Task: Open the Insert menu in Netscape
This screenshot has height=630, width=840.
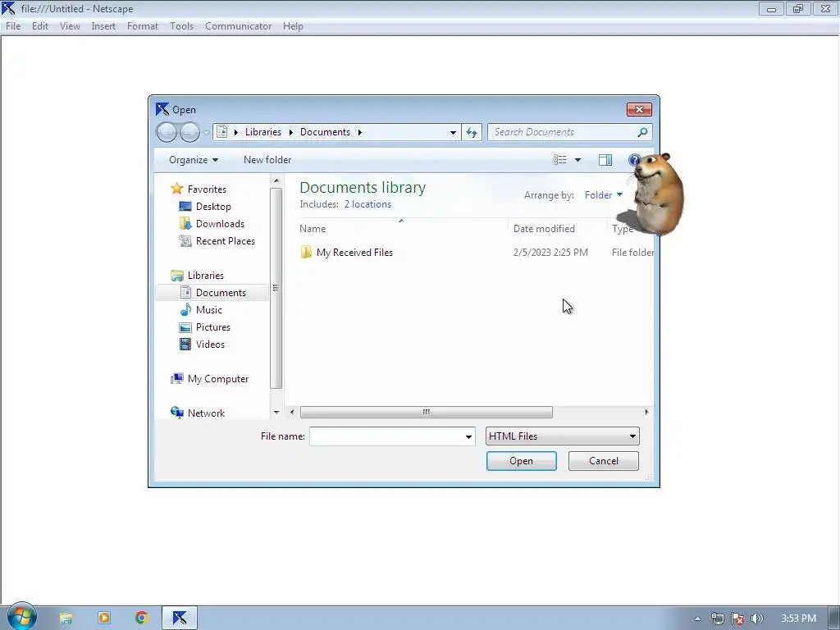Action: click(103, 26)
